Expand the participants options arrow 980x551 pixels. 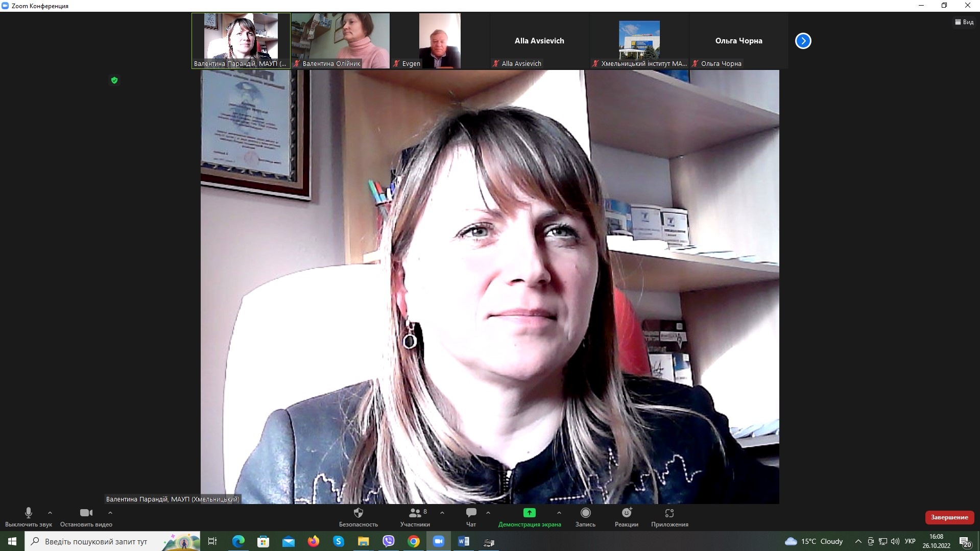coord(442,512)
